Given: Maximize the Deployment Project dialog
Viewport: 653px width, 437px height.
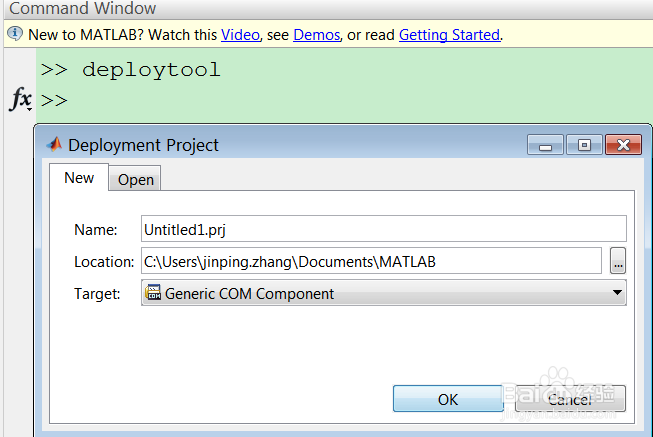Looking at the screenshot, I should (584, 145).
